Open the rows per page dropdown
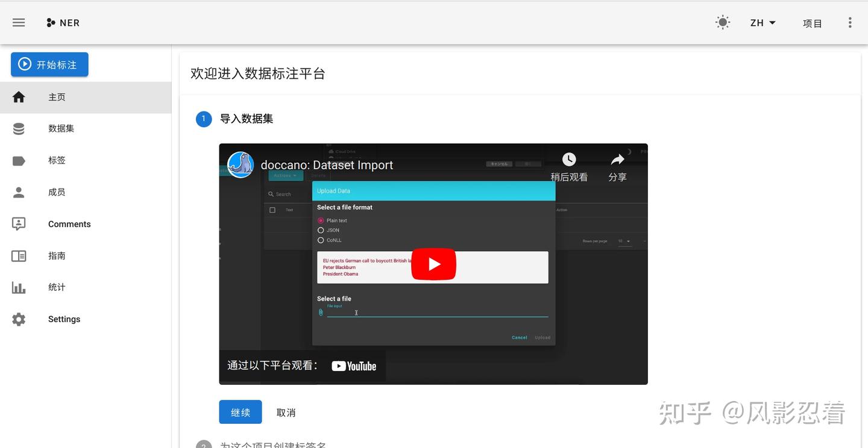 (x=625, y=241)
